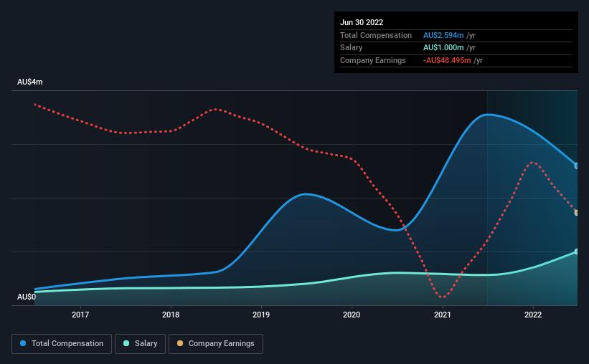Click the AU$2.594m total compensation value

pos(443,35)
